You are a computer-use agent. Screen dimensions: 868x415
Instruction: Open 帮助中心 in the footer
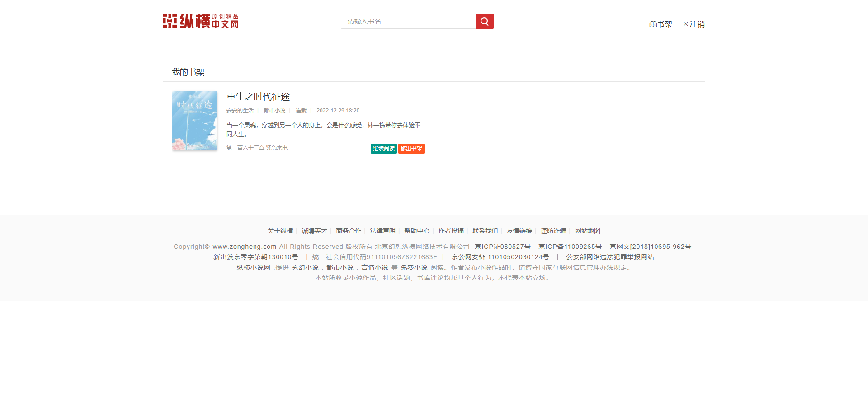tap(417, 231)
